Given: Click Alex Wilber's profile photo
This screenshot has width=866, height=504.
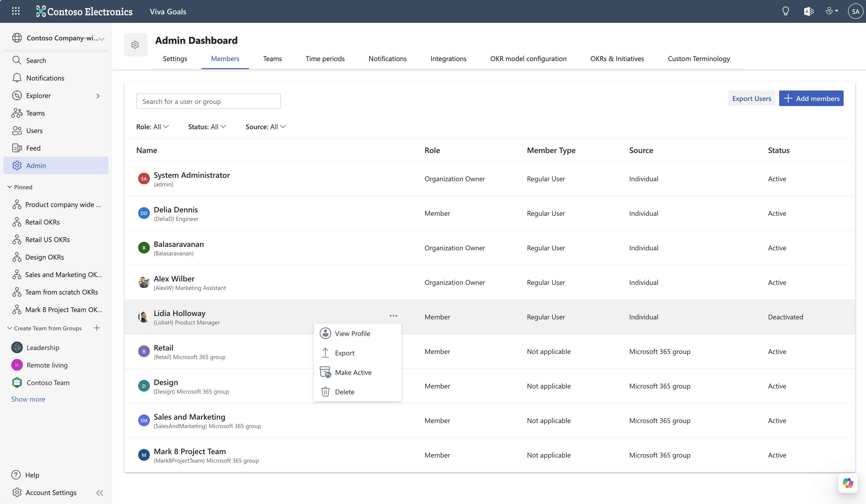Looking at the screenshot, I should [144, 282].
